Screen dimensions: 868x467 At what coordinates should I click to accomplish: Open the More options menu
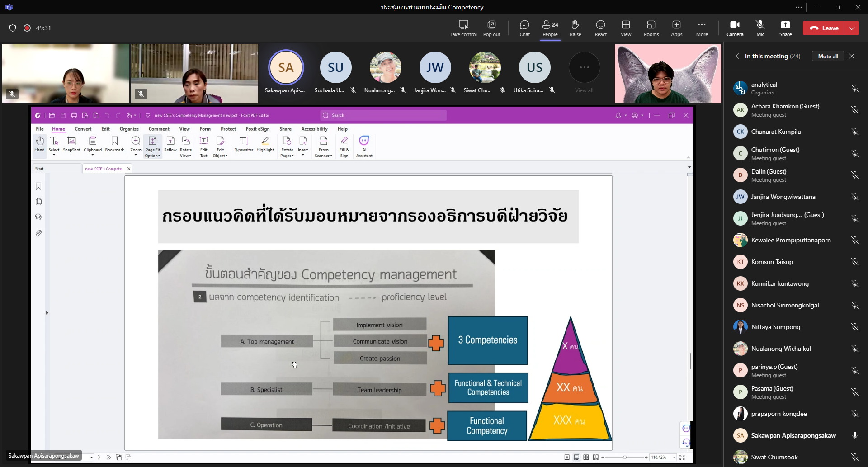tap(702, 28)
